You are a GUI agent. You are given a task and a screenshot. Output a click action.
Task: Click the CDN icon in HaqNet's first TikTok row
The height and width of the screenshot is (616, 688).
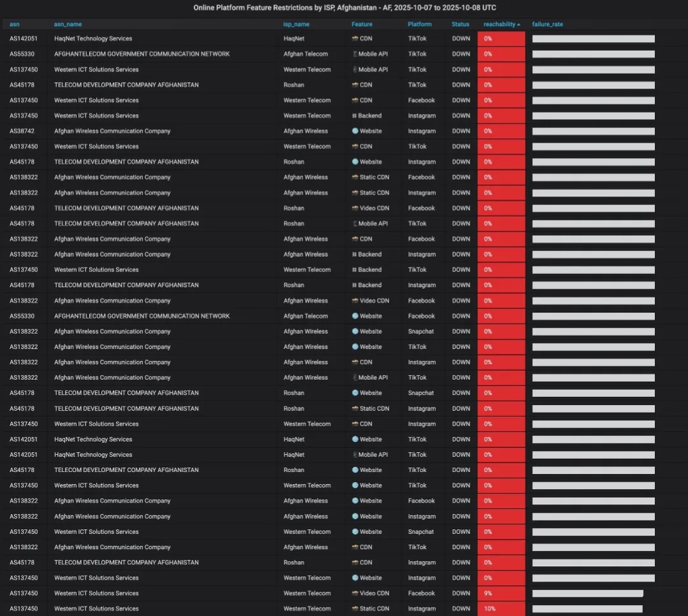[x=355, y=39]
